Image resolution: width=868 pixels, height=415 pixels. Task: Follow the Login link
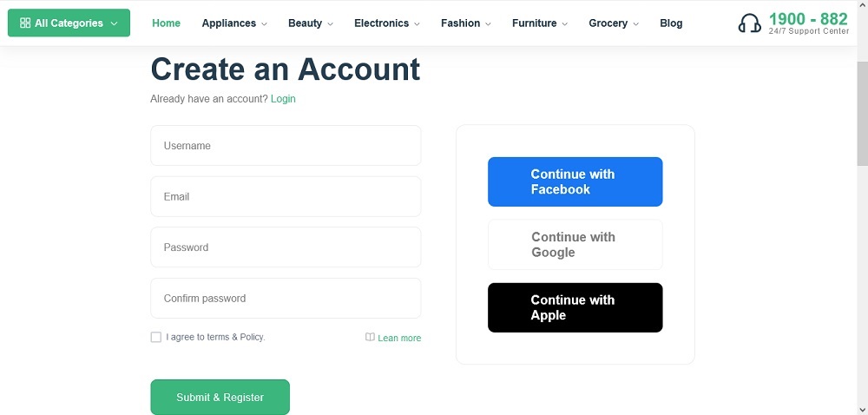(x=283, y=99)
